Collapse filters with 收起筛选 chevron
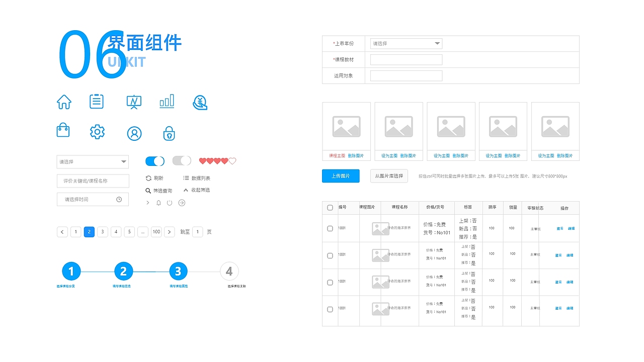Screen dimensions: 644x362 coord(186,190)
